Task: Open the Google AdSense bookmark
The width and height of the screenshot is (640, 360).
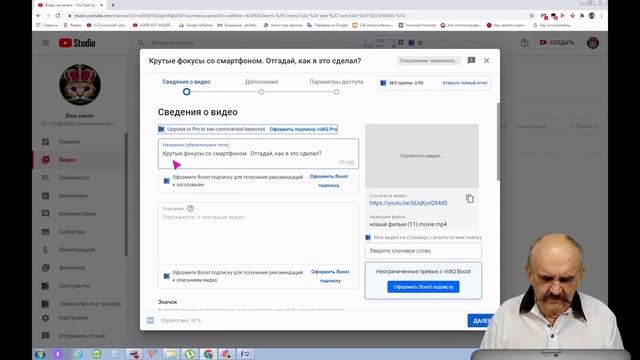Action: (x=196, y=25)
